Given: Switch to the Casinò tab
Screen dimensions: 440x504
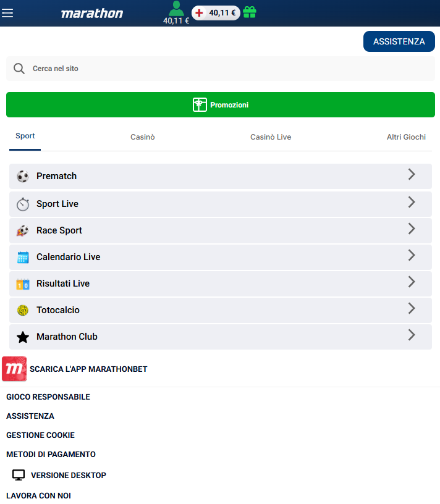Looking at the screenshot, I should click(143, 137).
